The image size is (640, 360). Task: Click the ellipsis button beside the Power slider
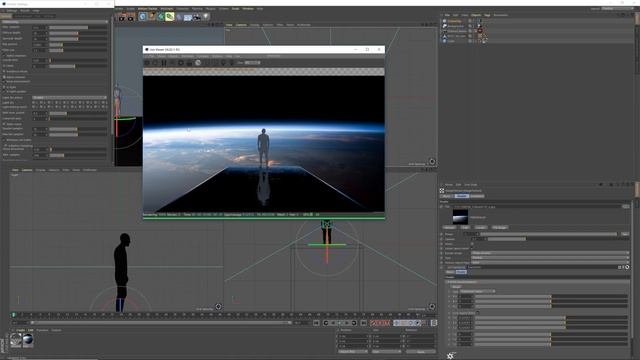pyautogui.click(x=625, y=234)
